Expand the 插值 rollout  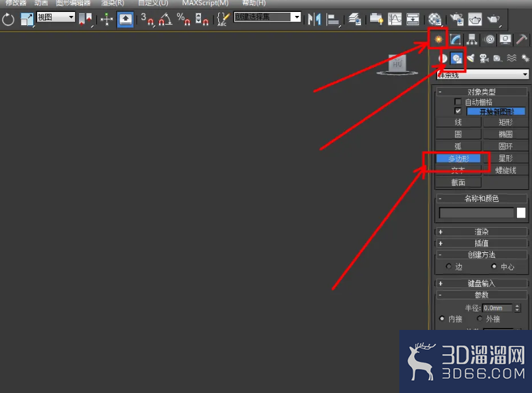tap(482, 243)
